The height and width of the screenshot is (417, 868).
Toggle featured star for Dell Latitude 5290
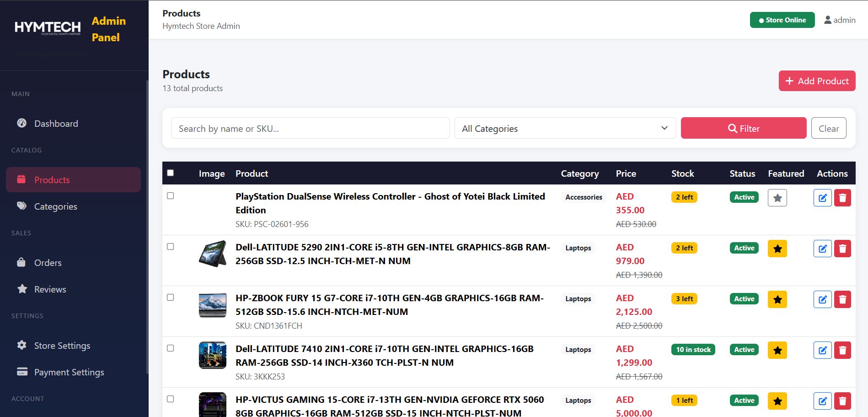click(777, 249)
